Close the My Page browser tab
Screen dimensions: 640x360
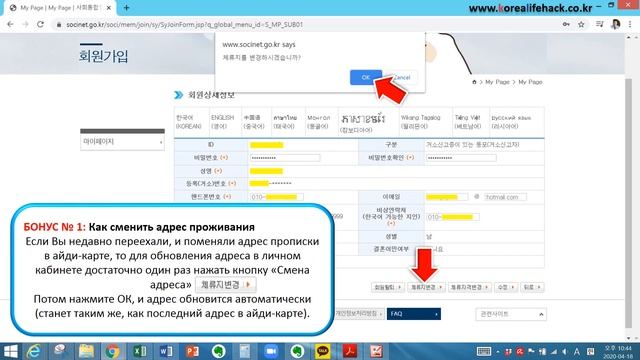tap(109, 8)
